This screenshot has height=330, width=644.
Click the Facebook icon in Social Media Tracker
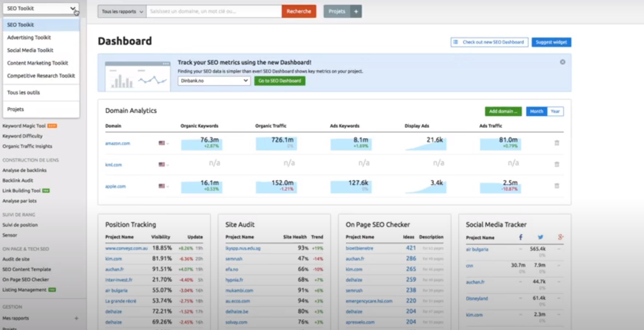tap(521, 237)
